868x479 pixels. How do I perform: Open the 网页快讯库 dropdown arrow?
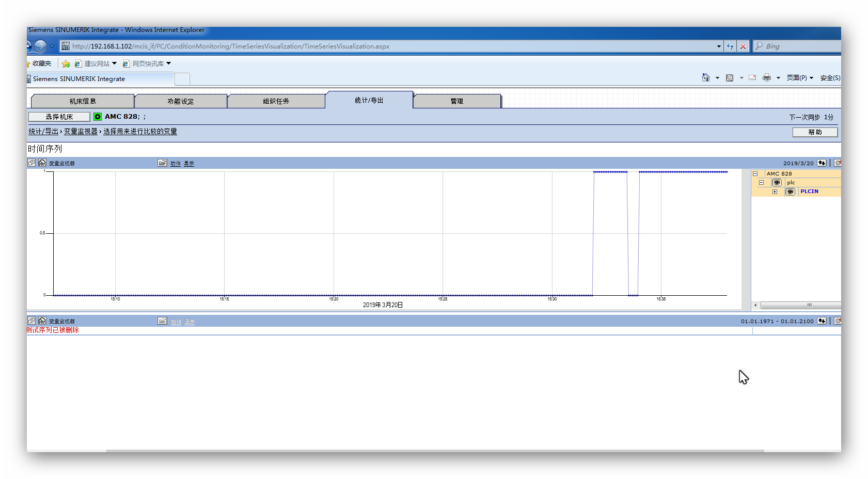[x=168, y=63]
